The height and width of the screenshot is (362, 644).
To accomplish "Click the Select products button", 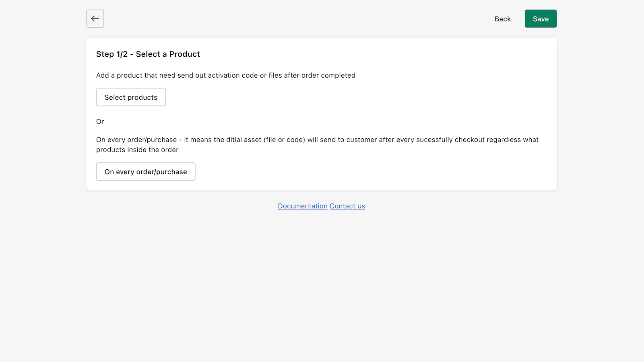I will [131, 97].
